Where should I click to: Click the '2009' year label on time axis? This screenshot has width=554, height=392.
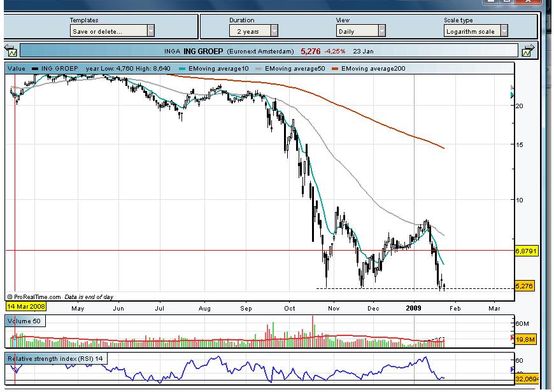click(x=413, y=308)
